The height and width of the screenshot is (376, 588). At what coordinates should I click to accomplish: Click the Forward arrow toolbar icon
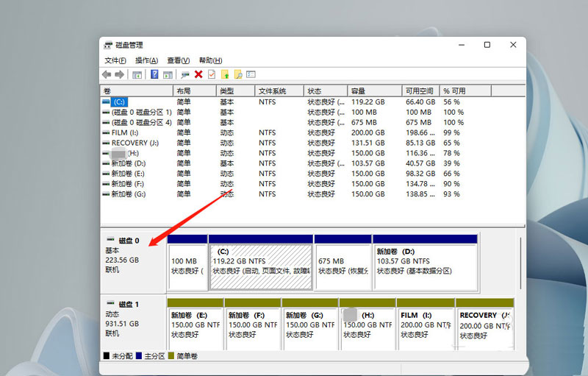point(119,74)
